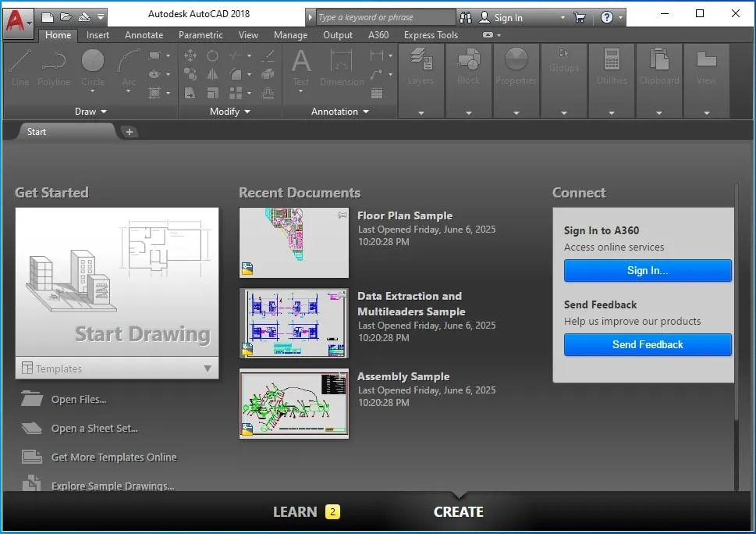
Task: Click the Sign In button under A360
Action: tap(648, 270)
